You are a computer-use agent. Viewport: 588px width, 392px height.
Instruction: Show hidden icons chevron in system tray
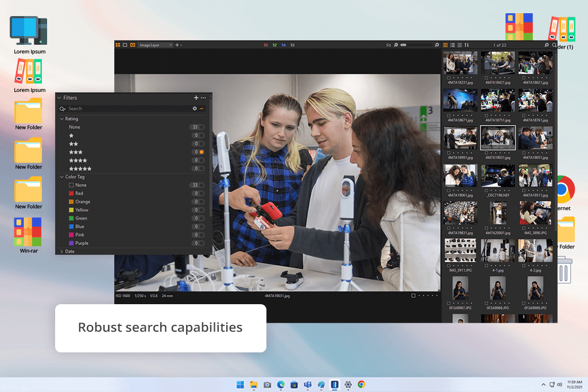(543, 385)
